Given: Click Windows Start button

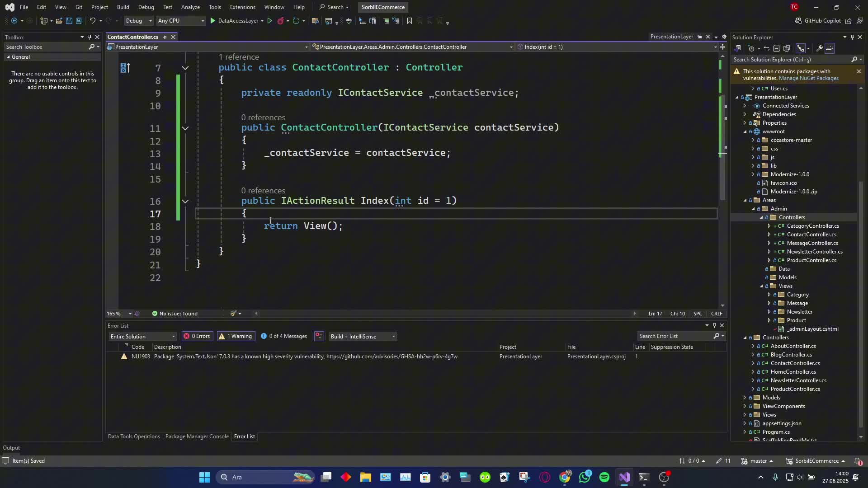Looking at the screenshot, I should coord(204,477).
